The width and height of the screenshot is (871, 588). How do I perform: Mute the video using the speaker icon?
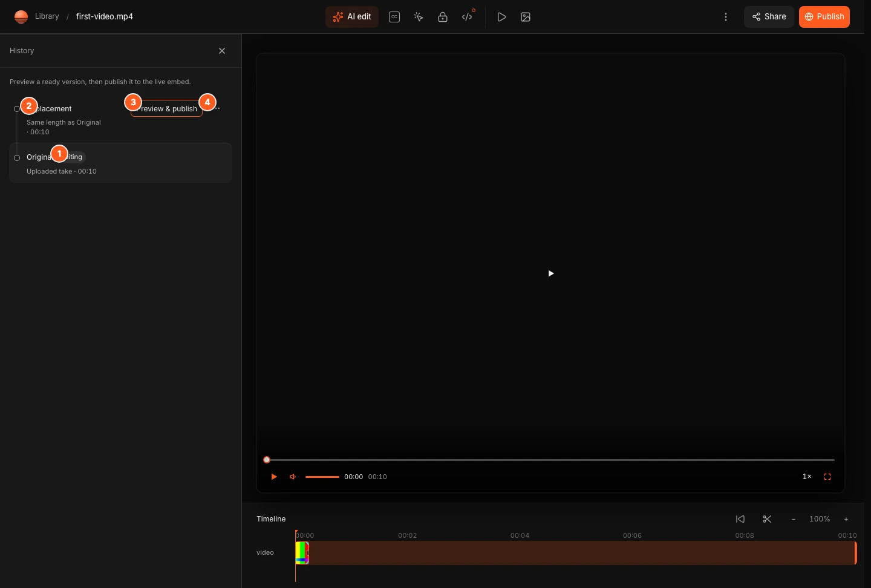293,477
